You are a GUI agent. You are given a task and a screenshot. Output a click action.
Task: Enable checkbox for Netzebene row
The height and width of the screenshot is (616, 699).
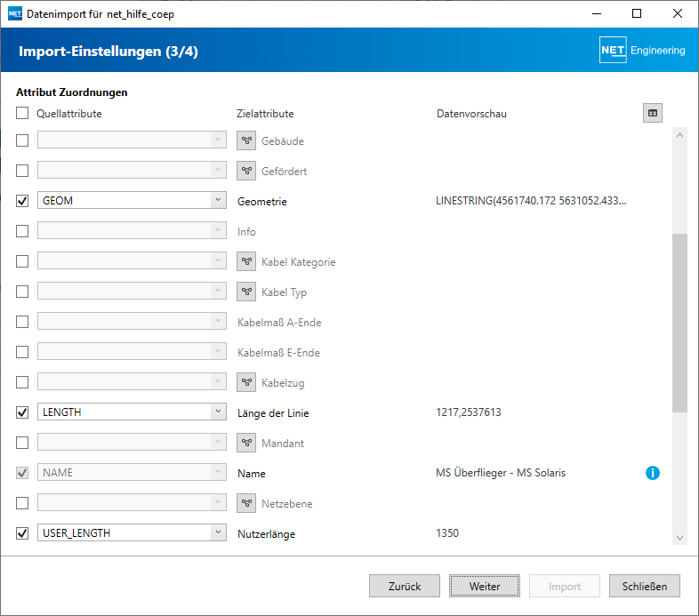coord(22,503)
